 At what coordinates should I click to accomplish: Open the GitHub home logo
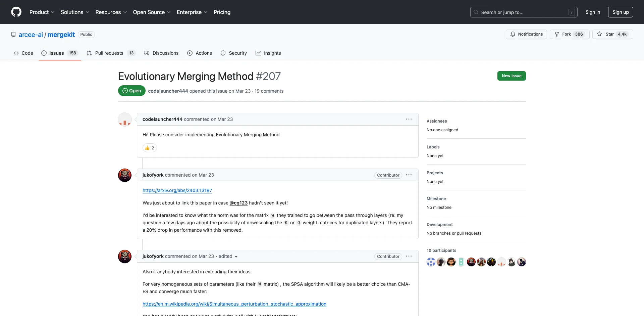coord(16,12)
